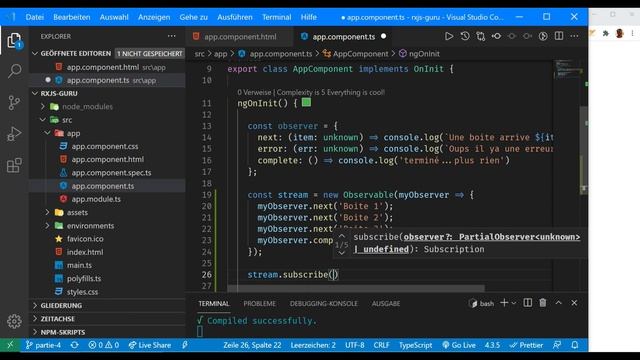Switch to the Probleme panel tab
640x360 pixels.
point(260,304)
